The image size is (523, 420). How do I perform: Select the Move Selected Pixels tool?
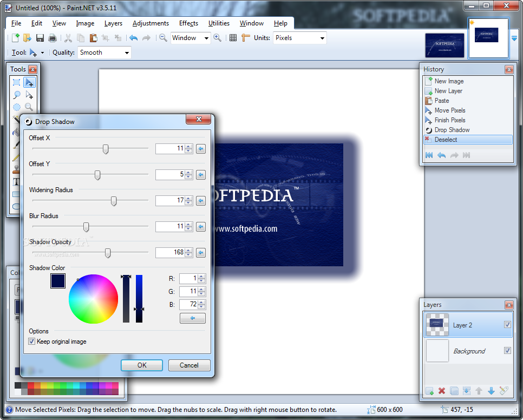click(x=29, y=82)
